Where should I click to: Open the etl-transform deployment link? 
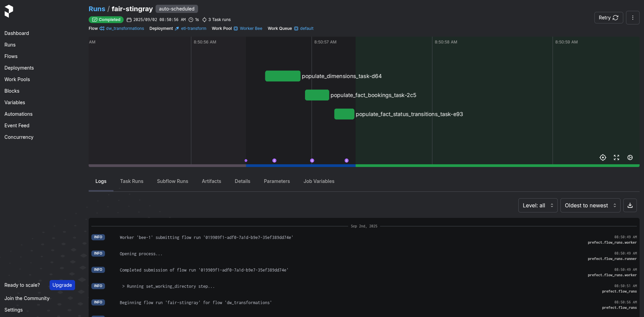[193, 29]
